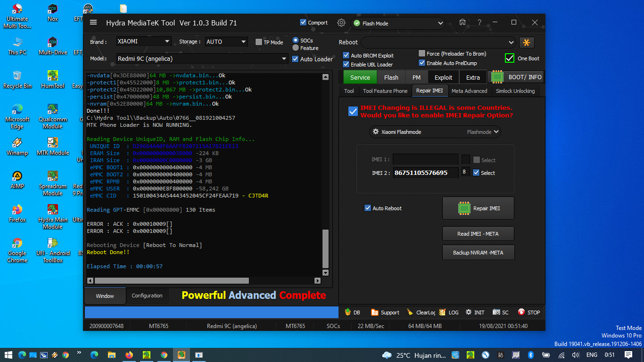Open the help question mark icon
The image size is (644, 362).
tap(479, 23)
